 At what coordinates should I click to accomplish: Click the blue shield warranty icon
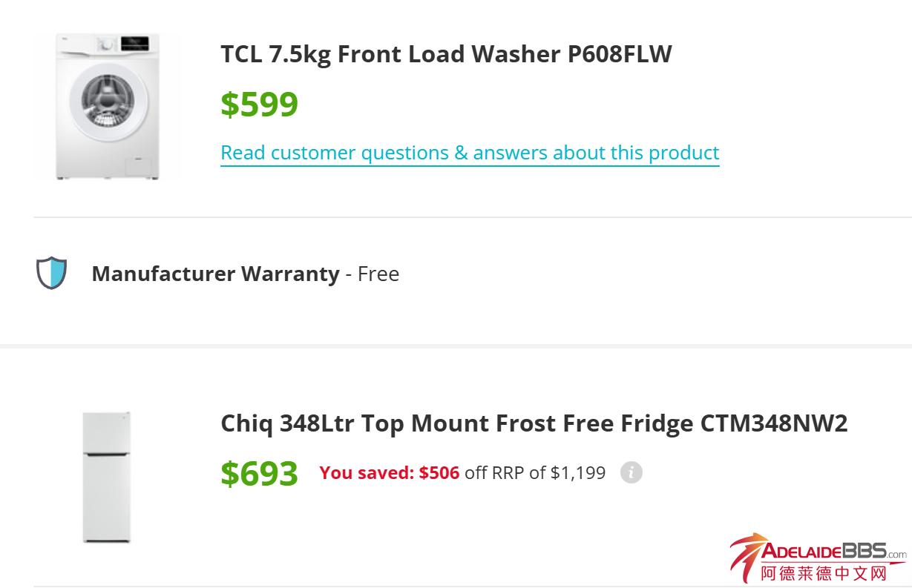(52, 273)
